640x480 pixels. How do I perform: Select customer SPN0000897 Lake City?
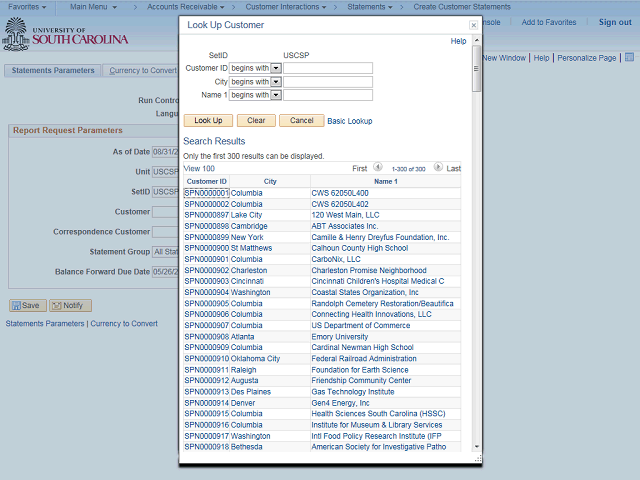[207, 215]
